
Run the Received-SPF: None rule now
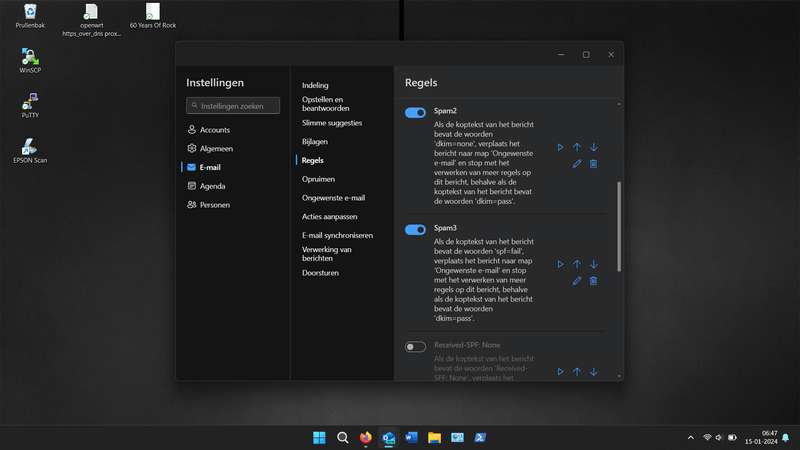click(560, 372)
